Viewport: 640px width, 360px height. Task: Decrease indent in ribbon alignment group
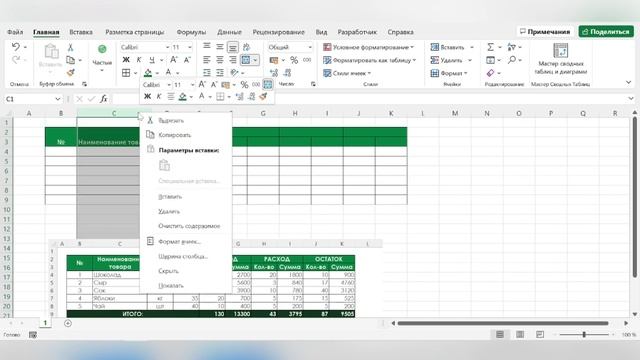[207, 73]
